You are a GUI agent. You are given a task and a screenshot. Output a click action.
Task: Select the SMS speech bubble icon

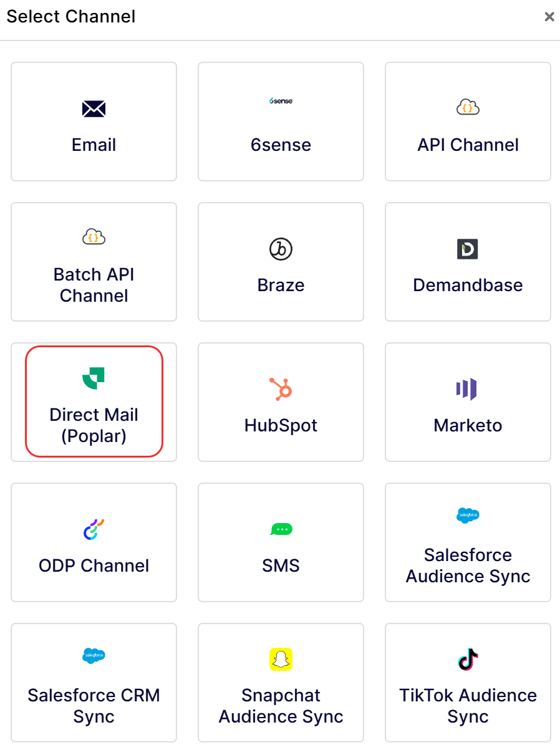(x=281, y=529)
